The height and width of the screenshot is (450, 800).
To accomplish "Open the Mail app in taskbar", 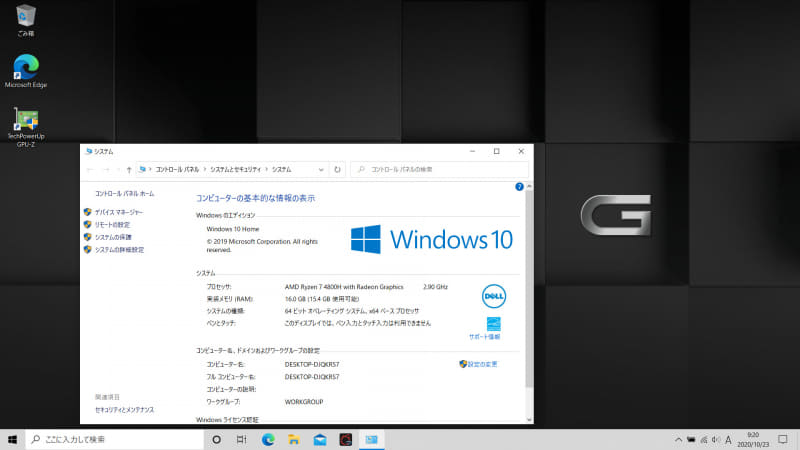I will (320, 439).
